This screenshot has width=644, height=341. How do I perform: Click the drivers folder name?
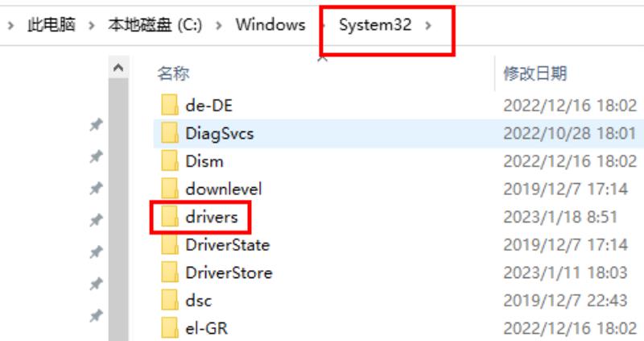tap(212, 217)
